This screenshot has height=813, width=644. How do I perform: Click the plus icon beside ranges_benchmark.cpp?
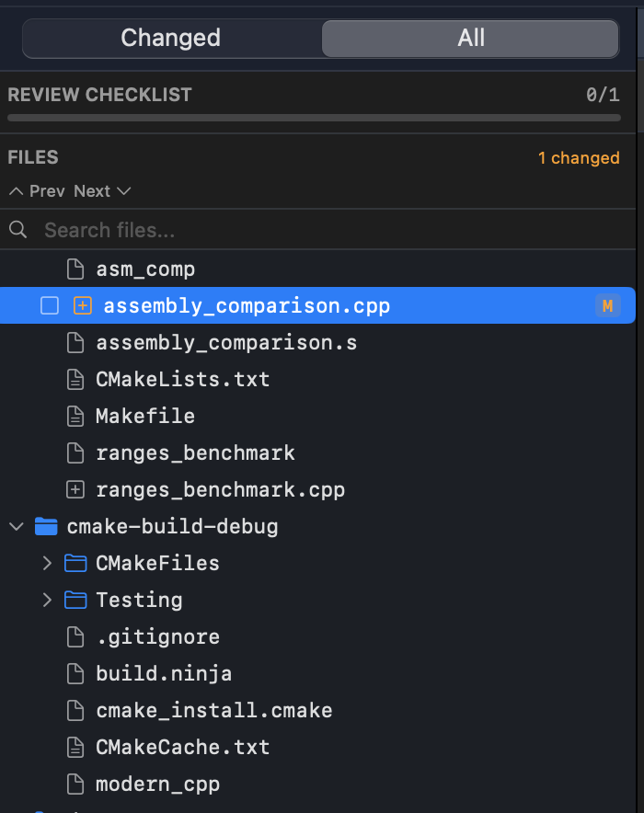pyautogui.click(x=75, y=489)
